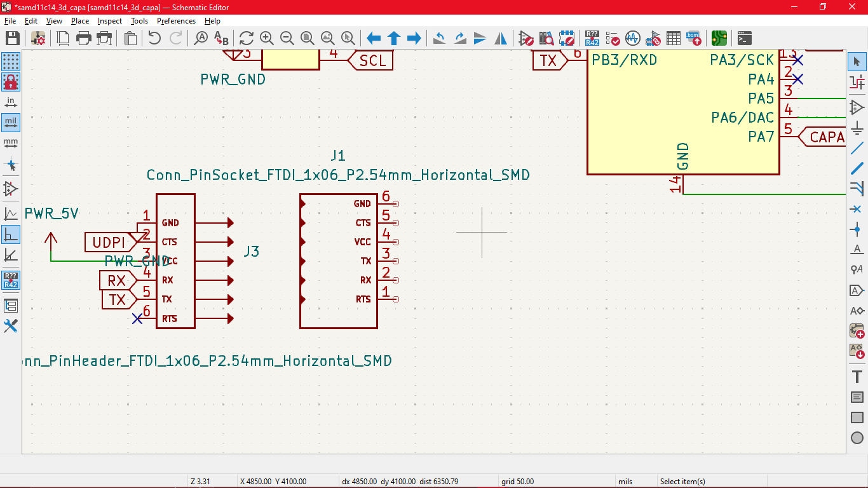The image size is (868, 488).
Task: Open the Inspect menu
Action: coord(110,21)
